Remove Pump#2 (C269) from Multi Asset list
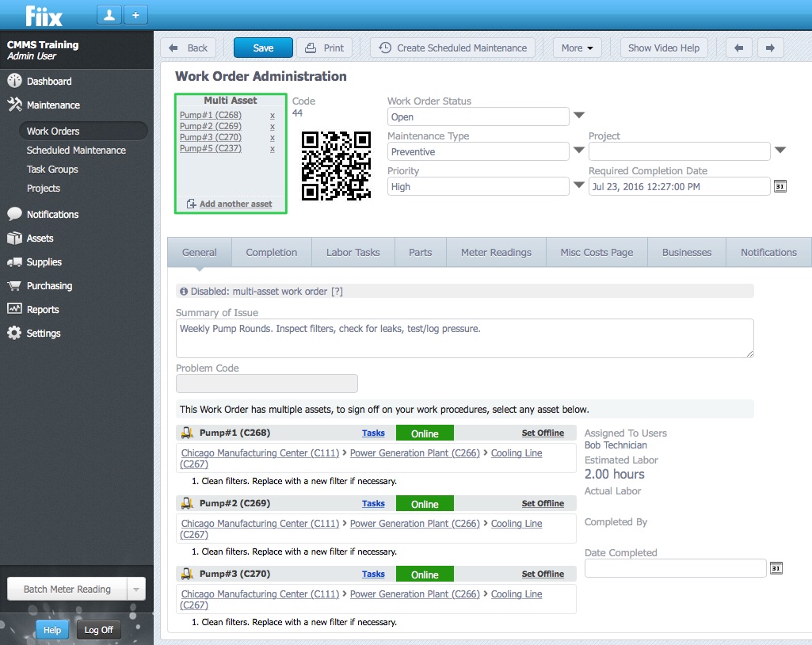812x645 pixels. 273,127
